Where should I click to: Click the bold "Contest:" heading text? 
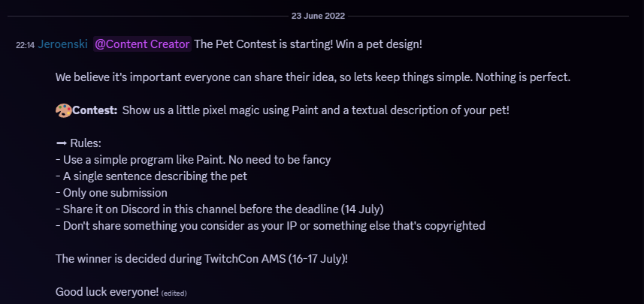(x=95, y=110)
